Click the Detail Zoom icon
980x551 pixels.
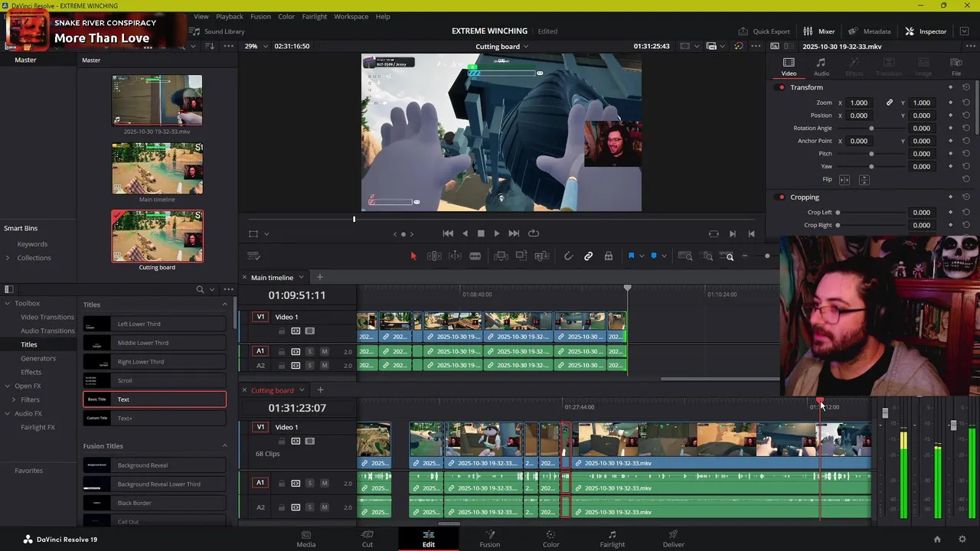(707, 256)
